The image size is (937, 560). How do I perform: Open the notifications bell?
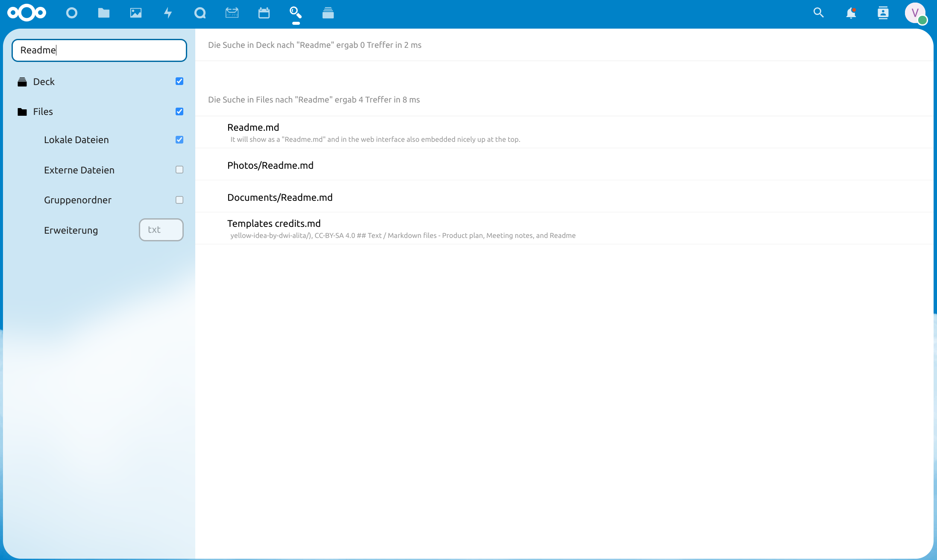(852, 13)
